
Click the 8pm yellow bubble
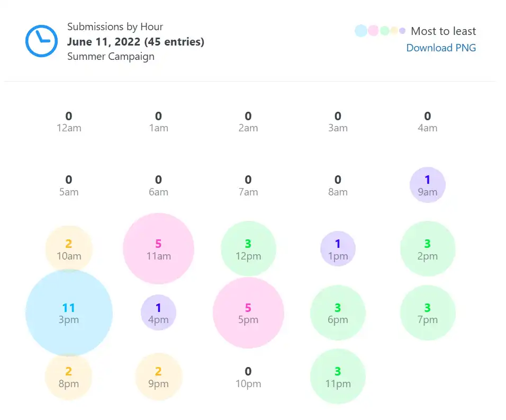69,377
